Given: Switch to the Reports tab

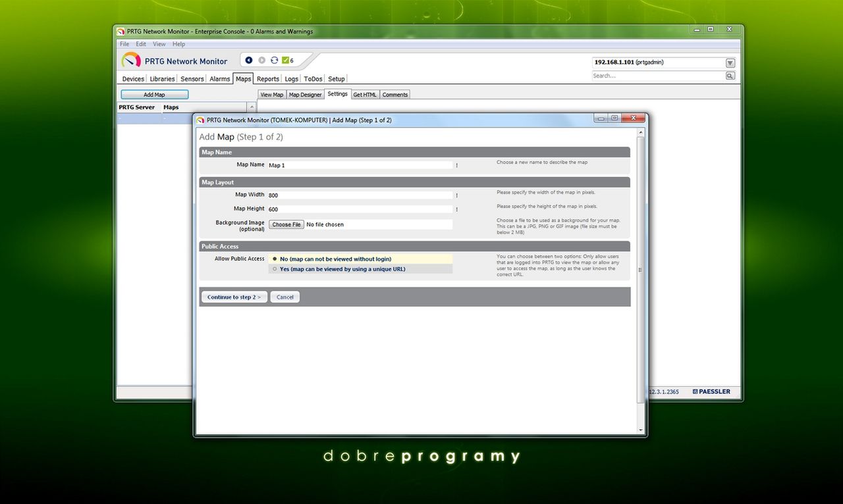Looking at the screenshot, I should pyautogui.click(x=268, y=79).
